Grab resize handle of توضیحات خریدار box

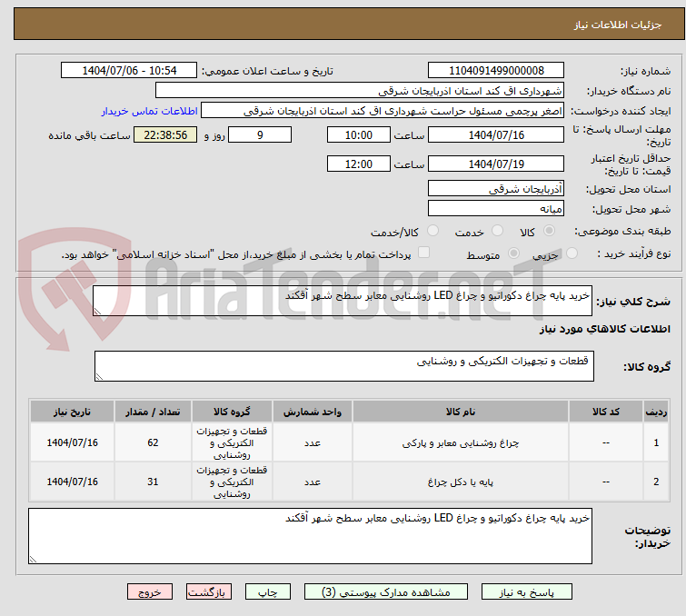point(34,559)
